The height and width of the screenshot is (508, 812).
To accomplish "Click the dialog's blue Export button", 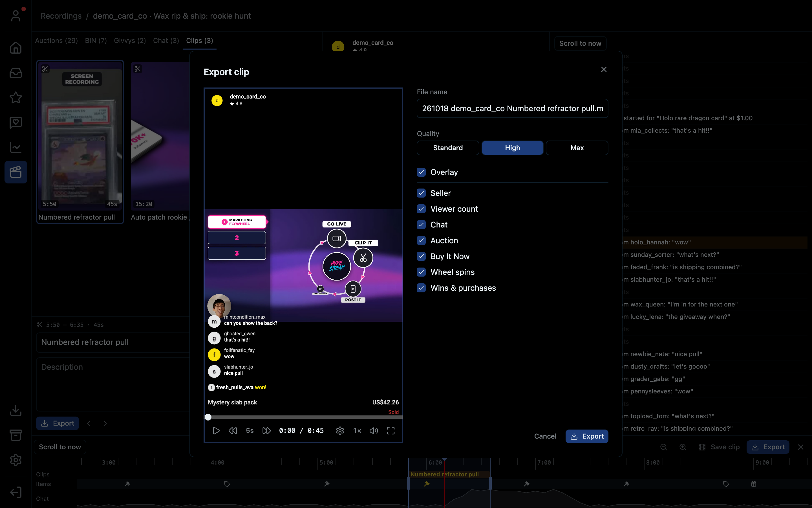I will [x=586, y=436].
